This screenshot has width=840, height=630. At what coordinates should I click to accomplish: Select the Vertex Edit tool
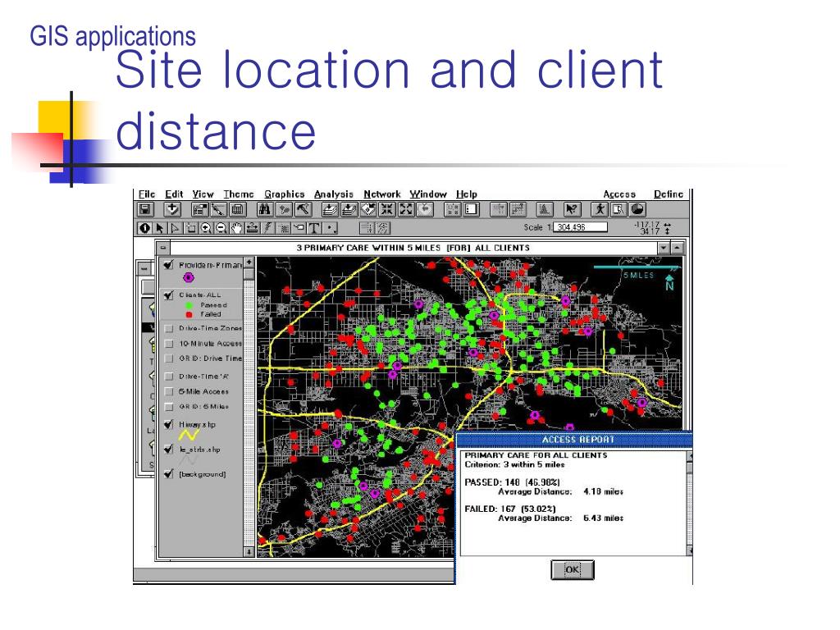[175, 228]
